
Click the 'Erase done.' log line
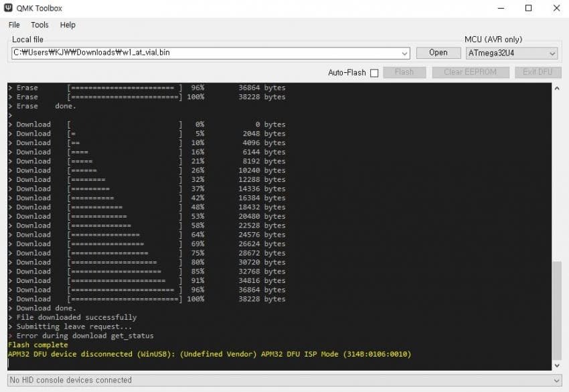(x=42, y=106)
